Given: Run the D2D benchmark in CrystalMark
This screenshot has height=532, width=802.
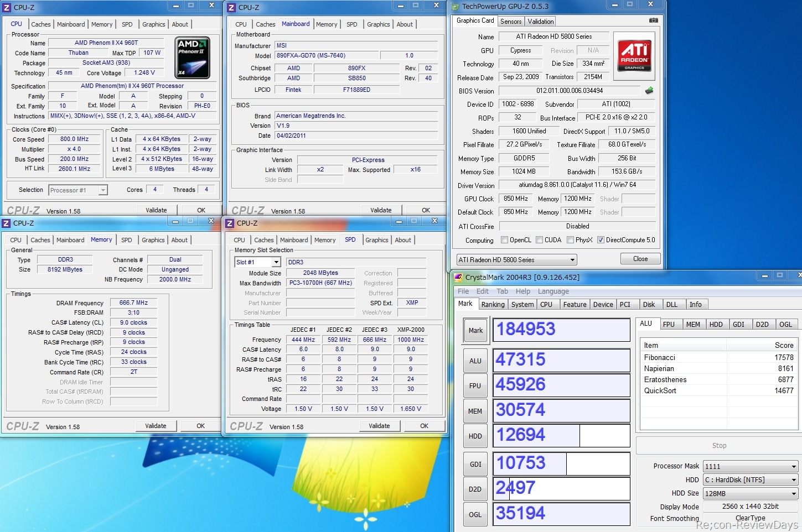Looking at the screenshot, I should coord(475,489).
